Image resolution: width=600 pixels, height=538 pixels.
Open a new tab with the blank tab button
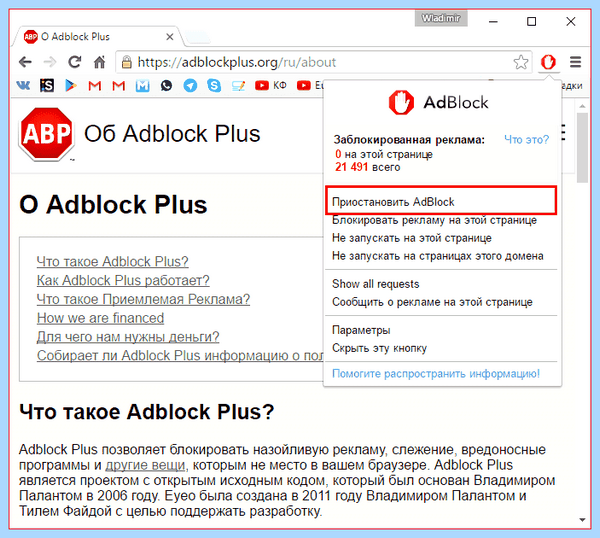click(x=198, y=37)
